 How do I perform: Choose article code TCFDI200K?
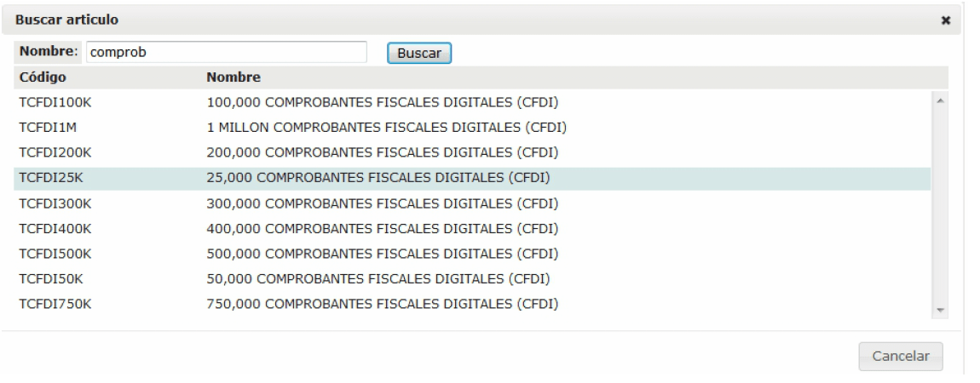click(55, 153)
